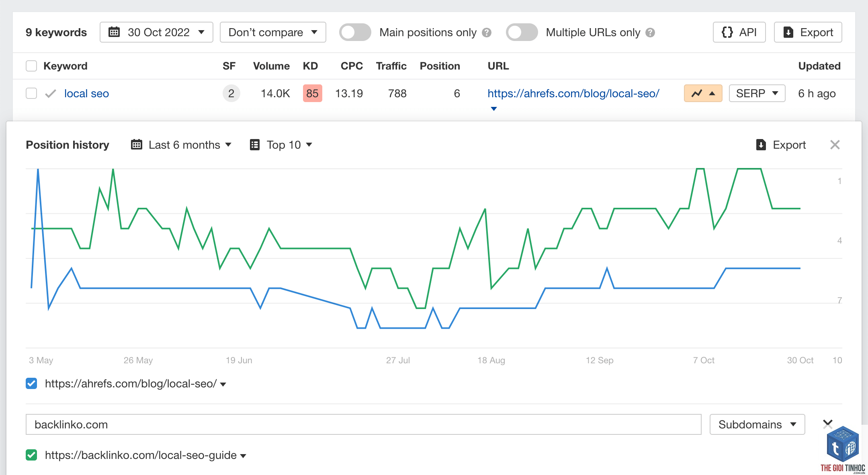
Task: Expand ahrefs.com/blog/local-seo/ chart URL dropdown
Action: pos(223,385)
